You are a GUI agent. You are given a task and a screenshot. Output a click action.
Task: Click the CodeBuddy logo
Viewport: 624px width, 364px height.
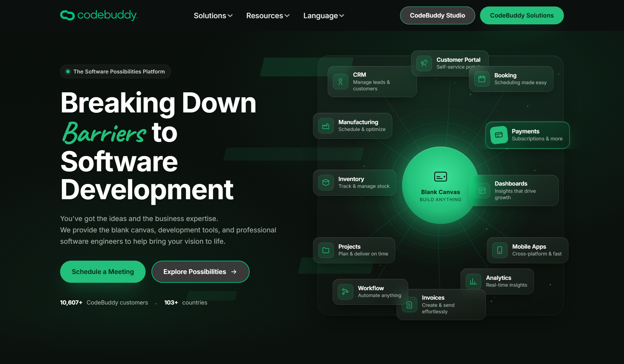(x=99, y=15)
